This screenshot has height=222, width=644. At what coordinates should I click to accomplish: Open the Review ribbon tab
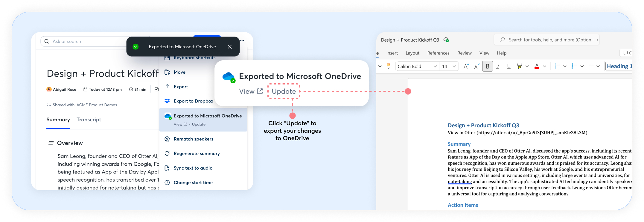pos(464,53)
